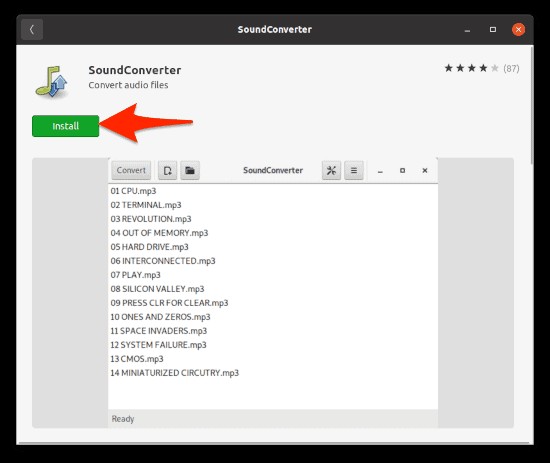
Task: Click SoundConverter title in preview header
Action: click(273, 170)
